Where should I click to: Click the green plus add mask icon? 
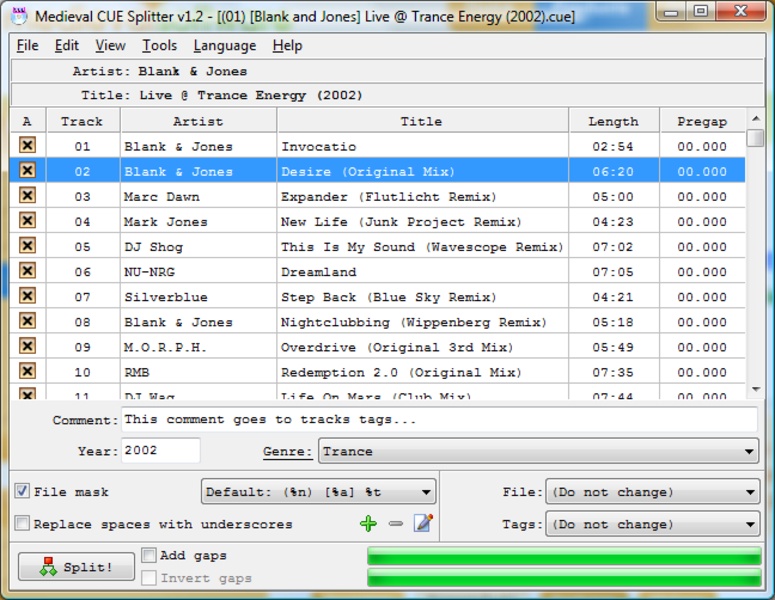369,524
